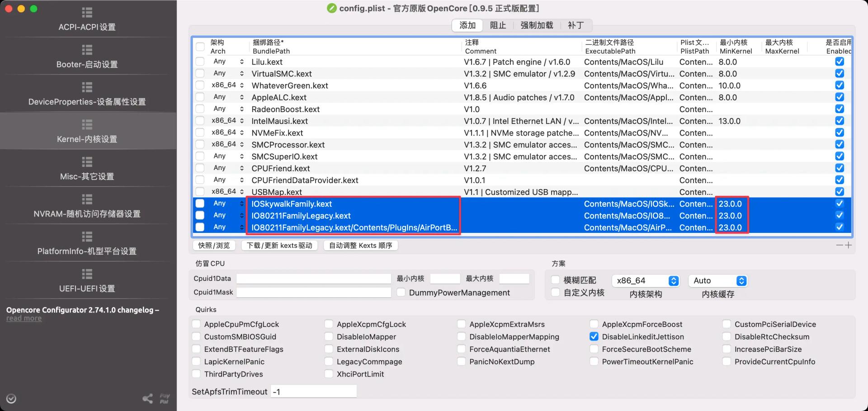
Task: Click the share icon in sidebar footer
Action: pyautogui.click(x=147, y=398)
